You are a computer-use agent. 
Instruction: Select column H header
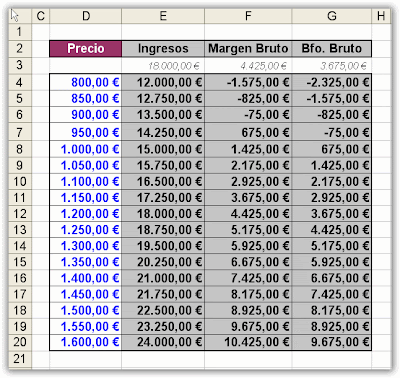click(381, 16)
